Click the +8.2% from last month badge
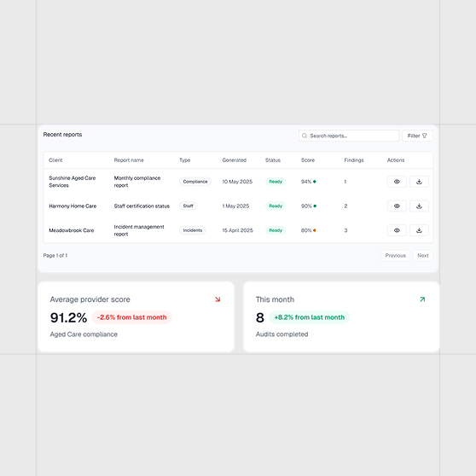The image size is (476, 476). click(310, 317)
